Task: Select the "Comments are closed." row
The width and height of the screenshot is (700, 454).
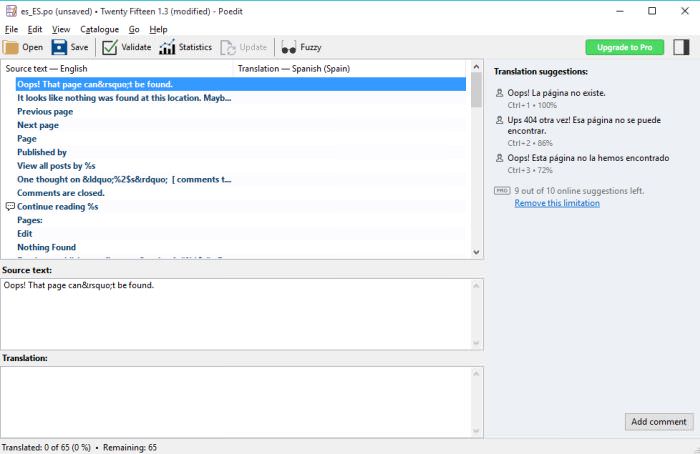Action: [241, 193]
